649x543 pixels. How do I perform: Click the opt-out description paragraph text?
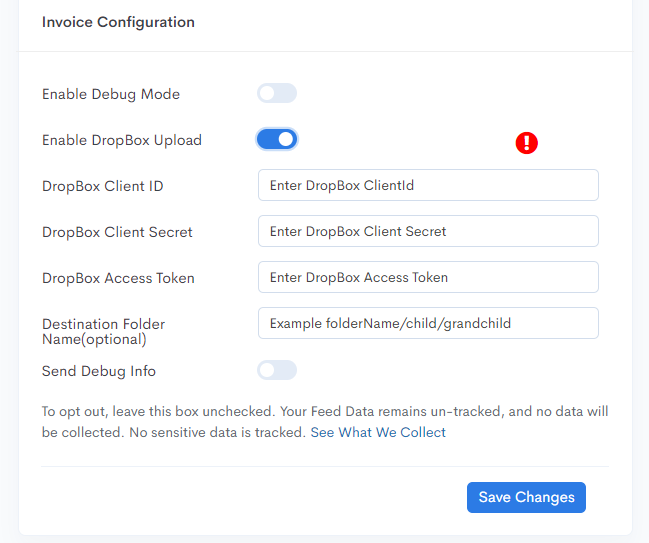tap(325, 422)
